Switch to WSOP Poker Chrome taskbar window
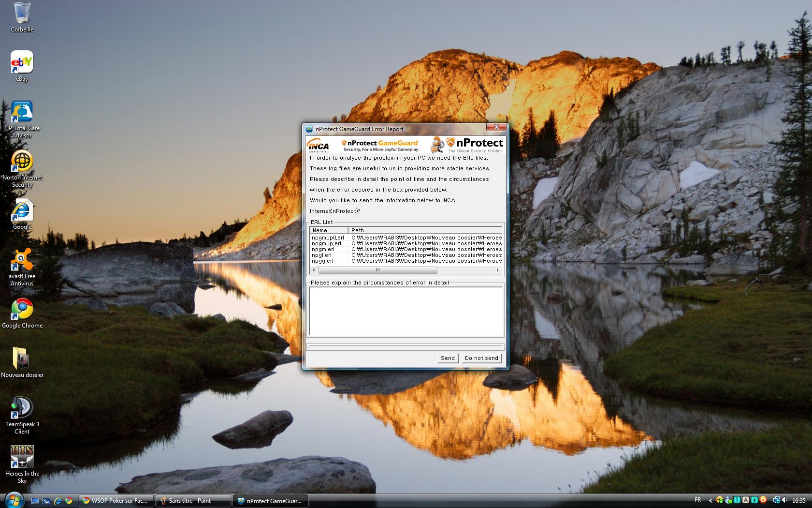 116,501
